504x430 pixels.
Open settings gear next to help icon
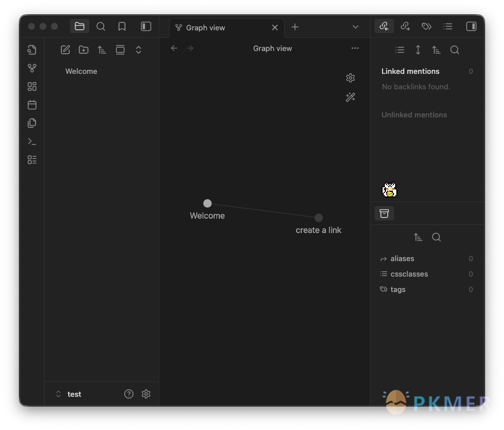146,394
